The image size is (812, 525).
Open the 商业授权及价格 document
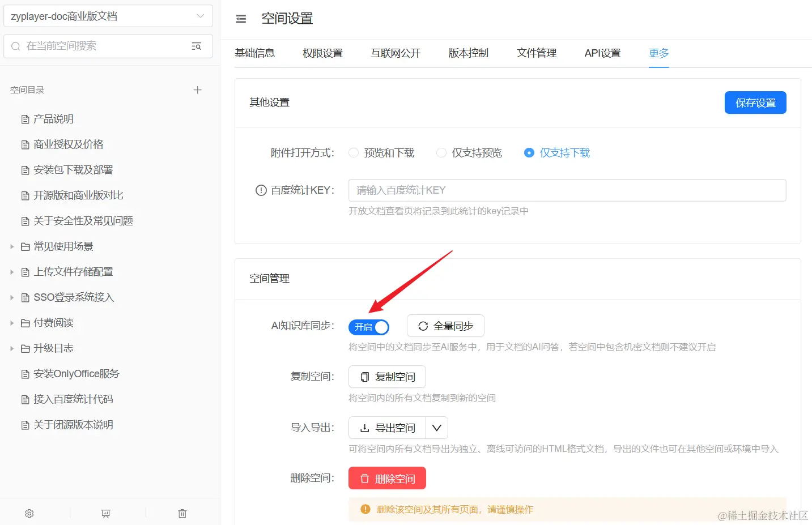(x=69, y=144)
